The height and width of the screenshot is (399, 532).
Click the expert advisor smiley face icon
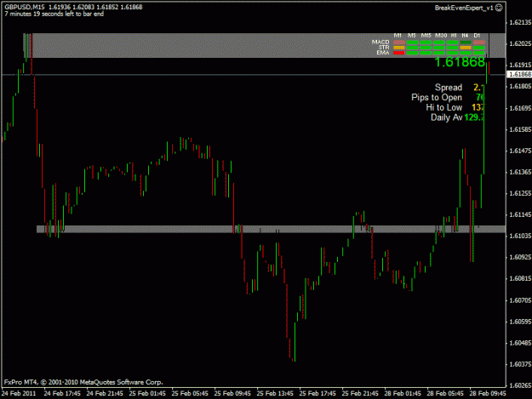[x=499, y=8]
